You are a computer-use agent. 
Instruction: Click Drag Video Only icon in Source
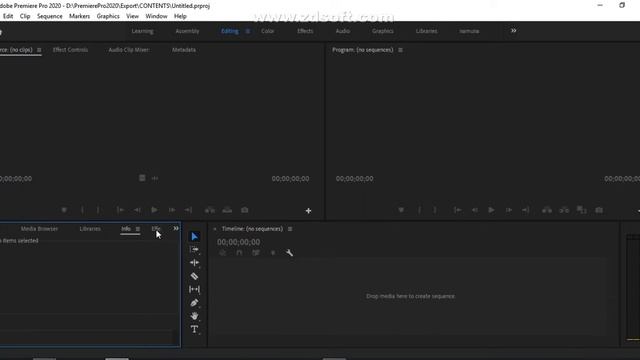(142, 178)
